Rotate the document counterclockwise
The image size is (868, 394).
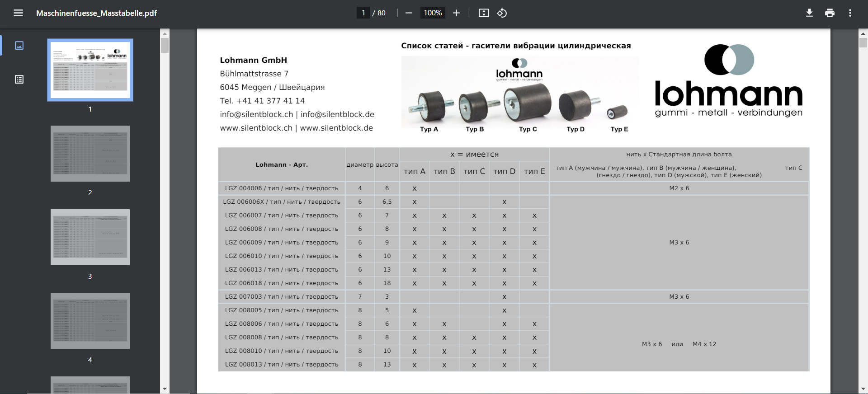[x=502, y=13]
